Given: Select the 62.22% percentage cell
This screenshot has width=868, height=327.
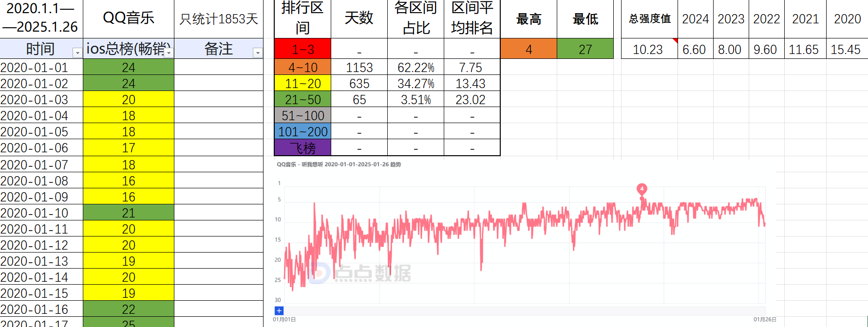Looking at the screenshot, I should coord(415,68).
